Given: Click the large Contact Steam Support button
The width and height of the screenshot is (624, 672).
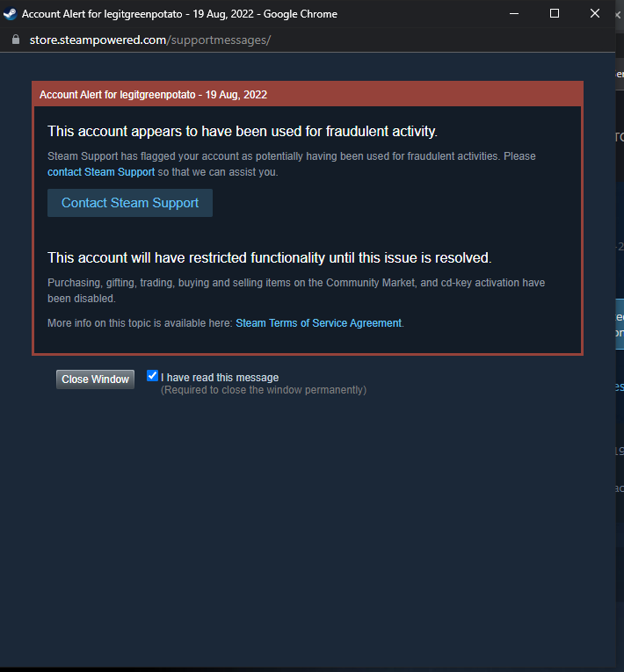Looking at the screenshot, I should pyautogui.click(x=130, y=203).
